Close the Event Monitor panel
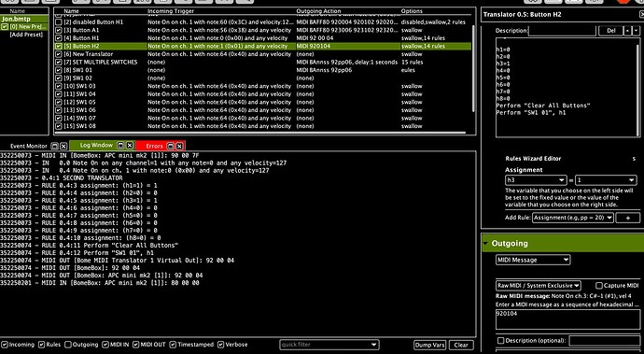Image resolution: width=644 pixels, height=354 pixels. tap(63, 146)
